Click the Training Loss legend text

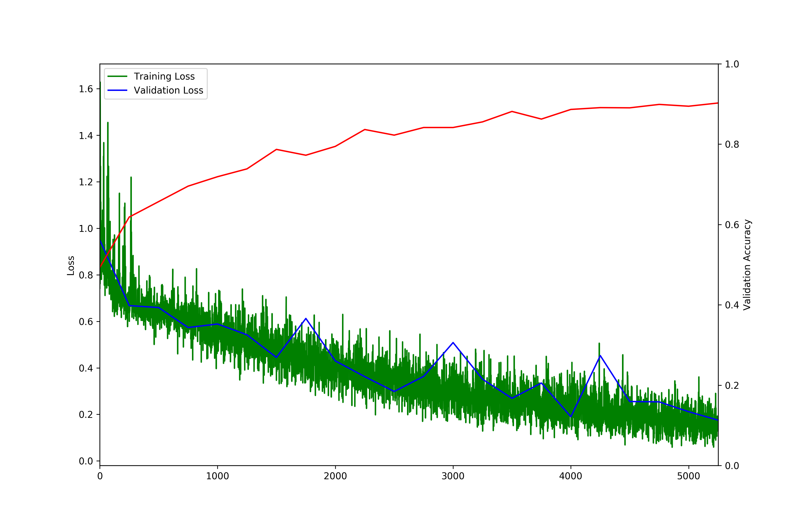tap(164, 76)
